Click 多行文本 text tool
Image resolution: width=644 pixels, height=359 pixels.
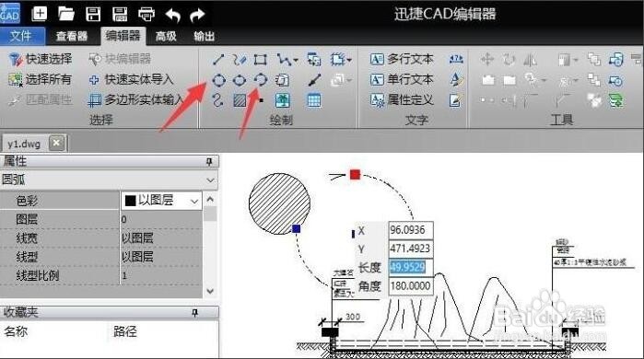(402, 59)
